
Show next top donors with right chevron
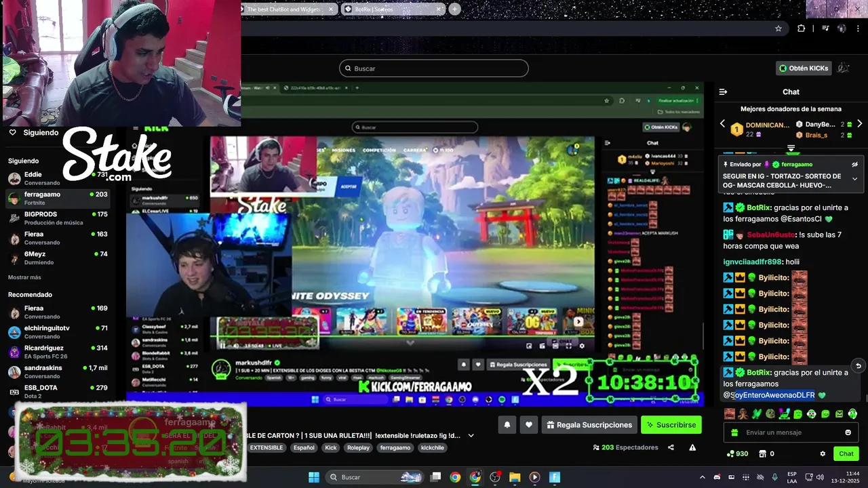click(x=859, y=124)
